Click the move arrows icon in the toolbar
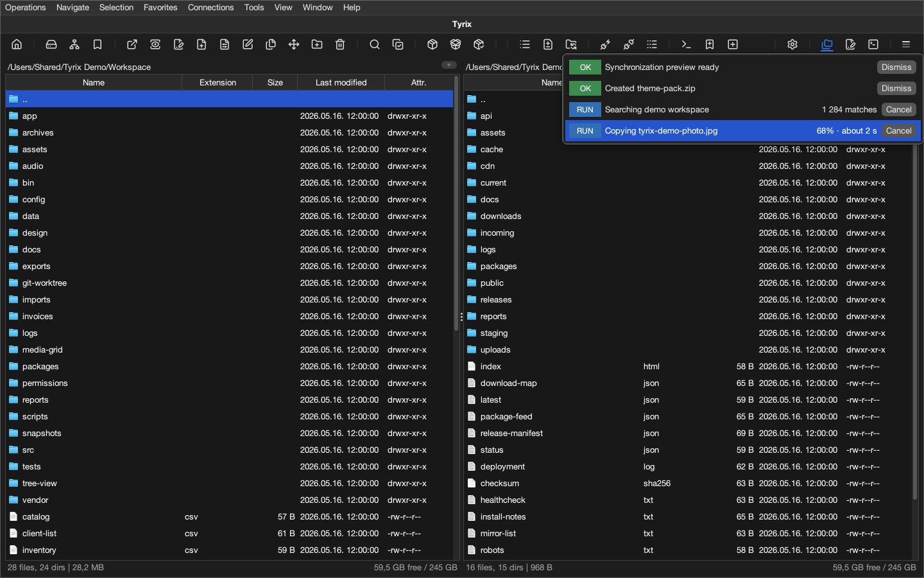924x578 pixels. click(294, 44)
